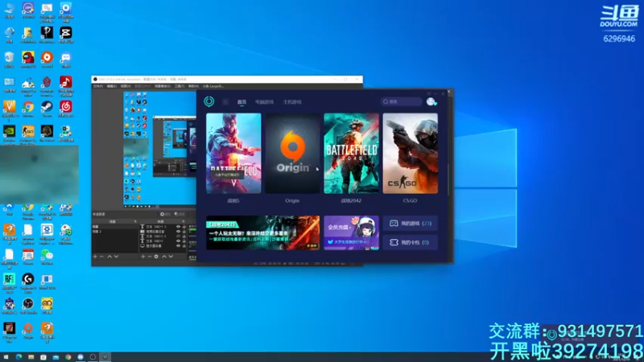644x362 pixels.
Task: Add a new source in OBS
Action: tap(143, 257)
